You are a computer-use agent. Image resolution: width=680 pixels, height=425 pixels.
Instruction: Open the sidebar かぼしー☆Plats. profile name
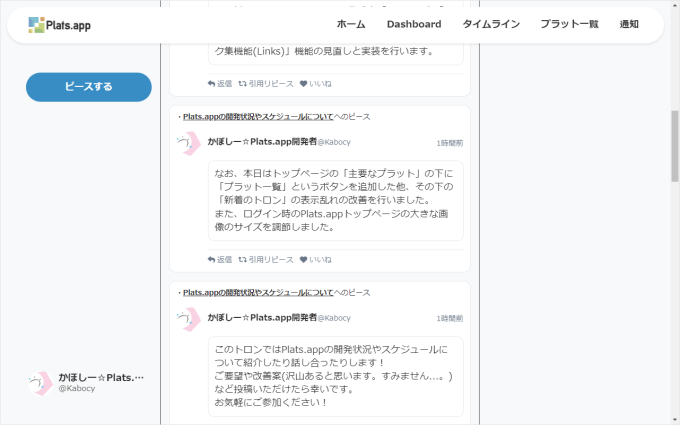coord(101,377)
